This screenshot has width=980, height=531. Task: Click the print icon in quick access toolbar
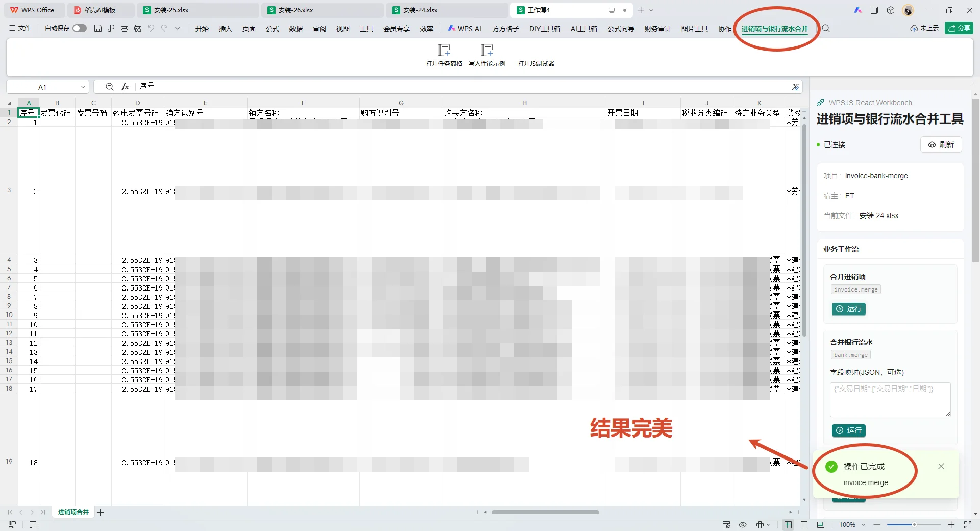125,28
